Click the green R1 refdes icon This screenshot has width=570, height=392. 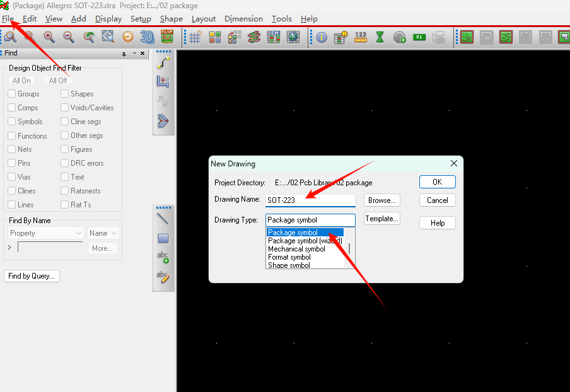click(419, 37)
